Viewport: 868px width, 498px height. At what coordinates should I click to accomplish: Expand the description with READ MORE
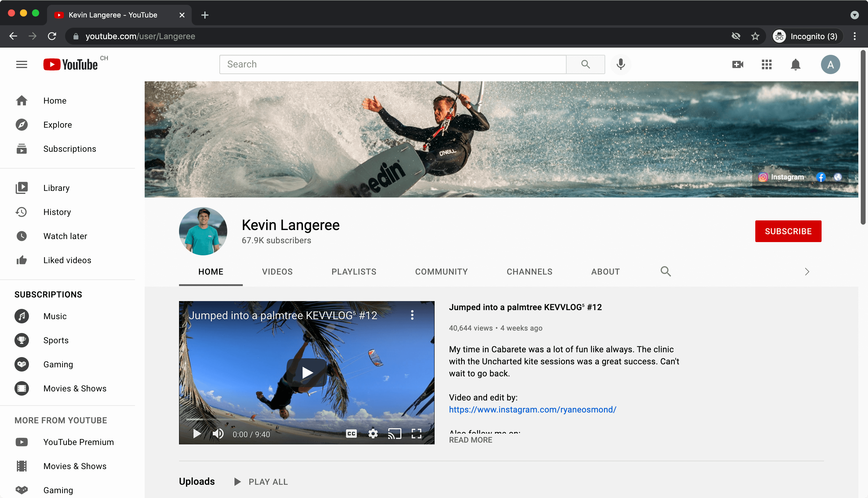[x=470, y=440]
